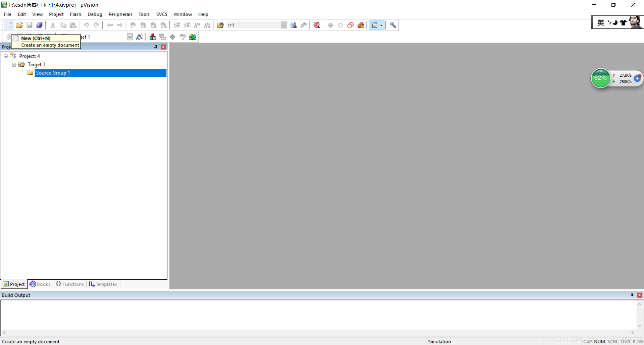644x345 pixels.
Task: Open the Configuration wrench icon
Action: (393, 25)
